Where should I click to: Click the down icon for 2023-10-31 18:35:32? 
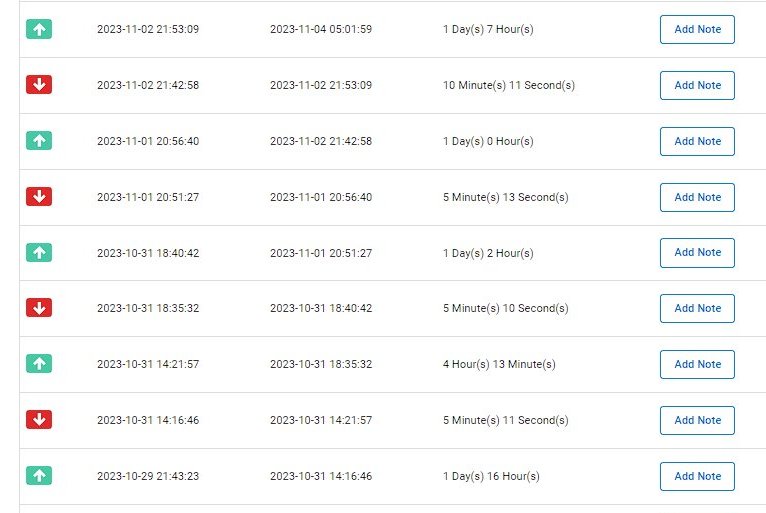pyautogui.click(x=39, y=308)
